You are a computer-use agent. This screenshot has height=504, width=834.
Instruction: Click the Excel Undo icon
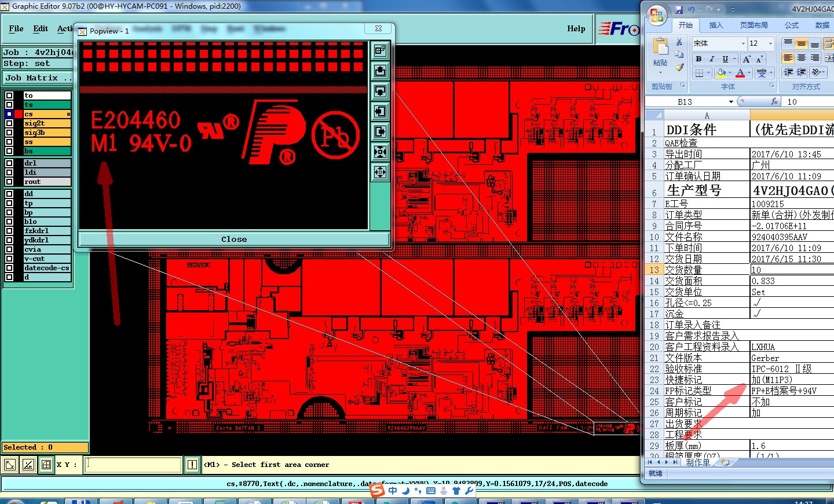[691, 10]
